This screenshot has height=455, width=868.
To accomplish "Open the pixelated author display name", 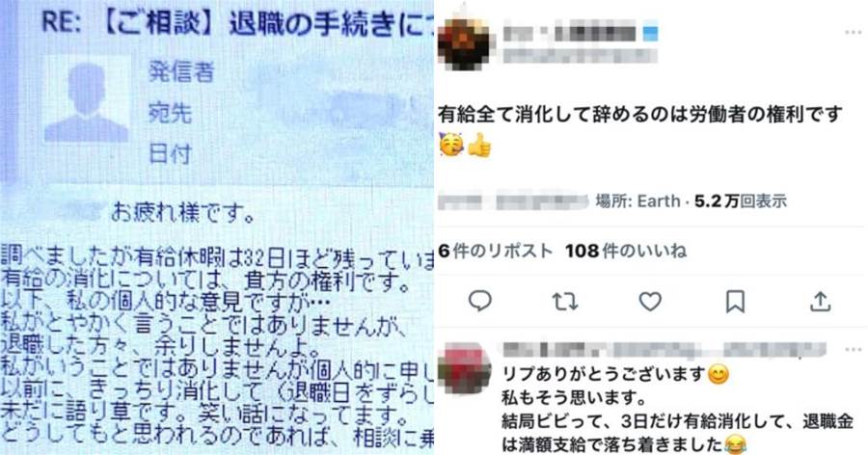I will (x=570, y=33).
